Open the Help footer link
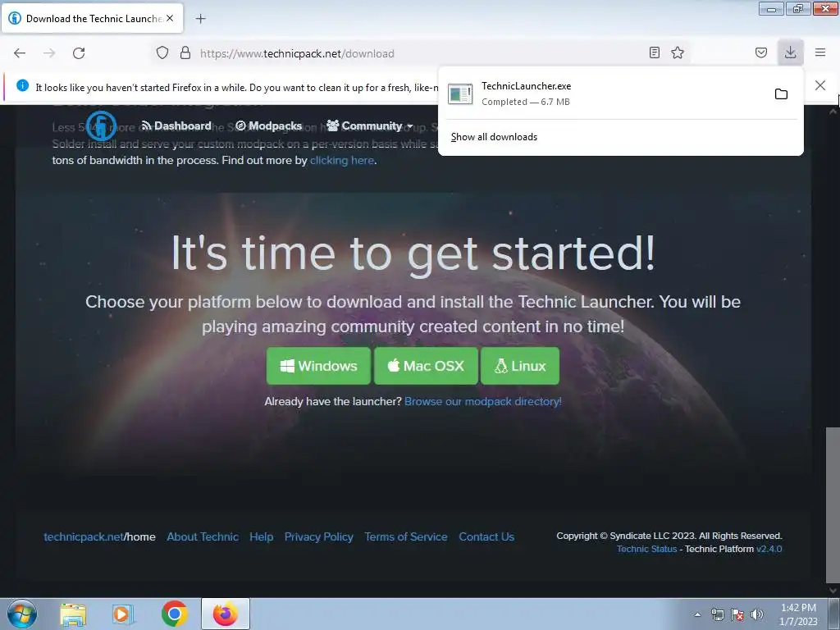The width and height of the screenshot is (840, 630). 262,536
